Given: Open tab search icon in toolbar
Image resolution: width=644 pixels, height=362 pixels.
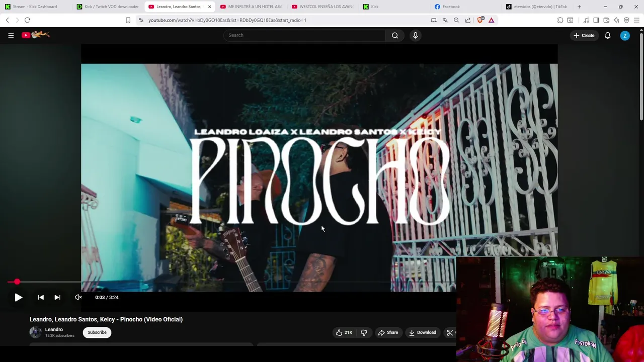Looking at the screenshot, I should tap(570, 20).
